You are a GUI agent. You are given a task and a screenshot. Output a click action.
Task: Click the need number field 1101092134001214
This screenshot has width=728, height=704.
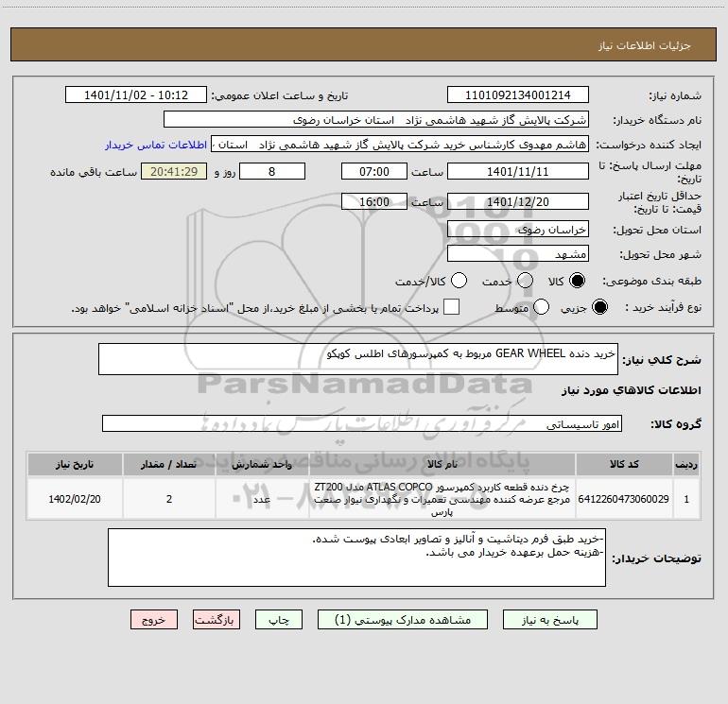517,95
